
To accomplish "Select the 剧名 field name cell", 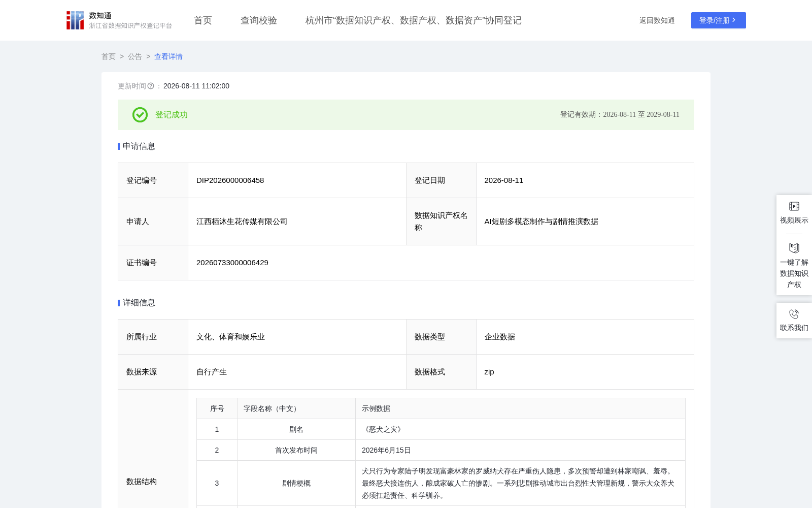I will point(296,429).
